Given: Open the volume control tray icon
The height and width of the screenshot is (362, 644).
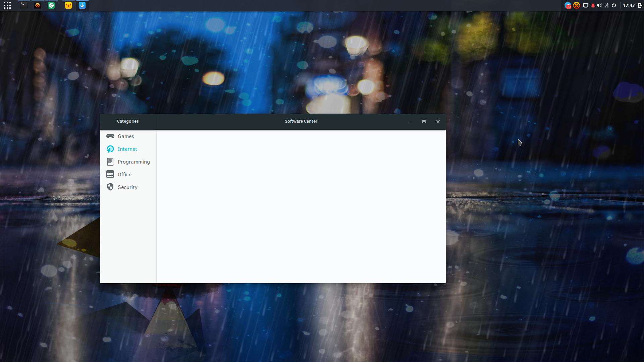Looking at the screenshot, I should (600, 5).
